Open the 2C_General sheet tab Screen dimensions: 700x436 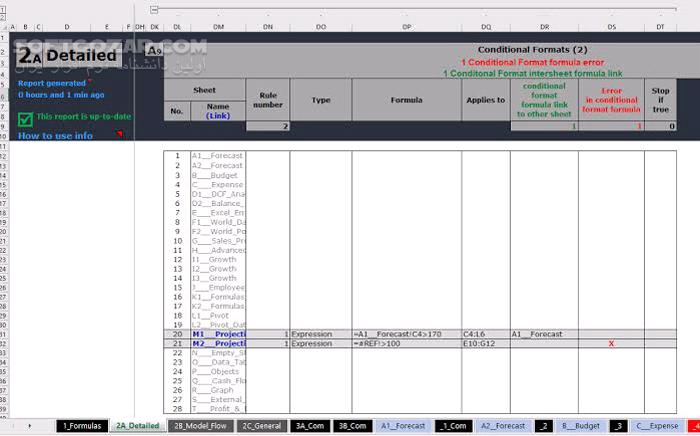pyautogui.click(x=262, y=426)
